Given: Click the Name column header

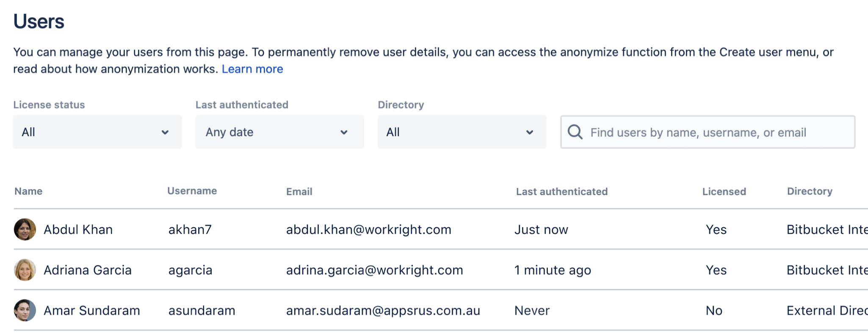Looking at the screenshot, I should pyautogui.click(x=28, y=191).
